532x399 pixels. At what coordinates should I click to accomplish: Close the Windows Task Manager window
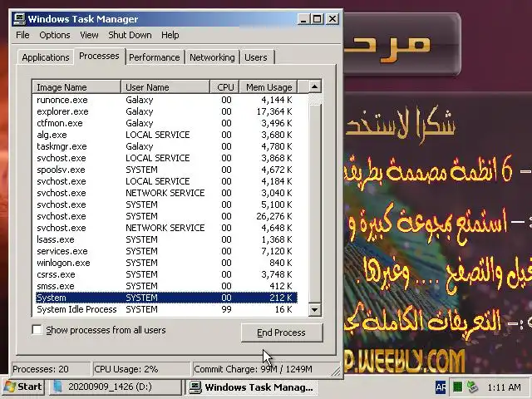pyautogui.click(x=332, y=19)
